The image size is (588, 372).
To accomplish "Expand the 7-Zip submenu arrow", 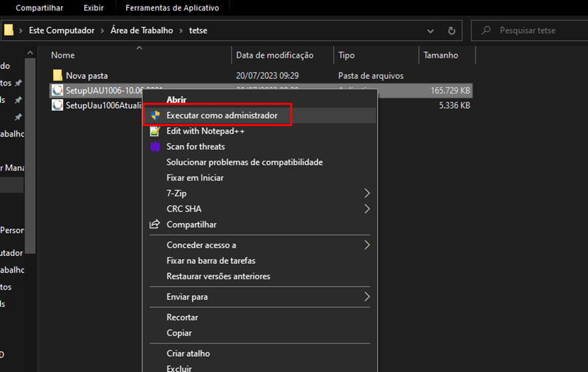I will point(367,194).
